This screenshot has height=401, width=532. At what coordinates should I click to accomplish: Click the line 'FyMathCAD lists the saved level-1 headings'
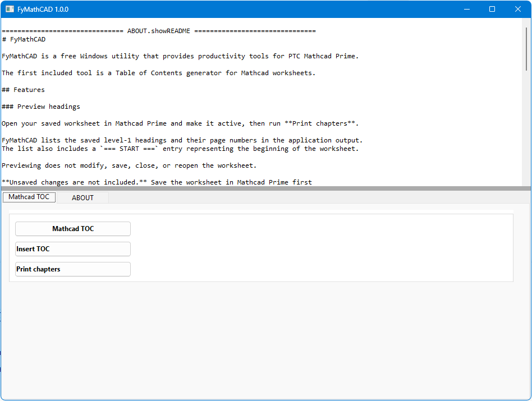coord(182,140)
